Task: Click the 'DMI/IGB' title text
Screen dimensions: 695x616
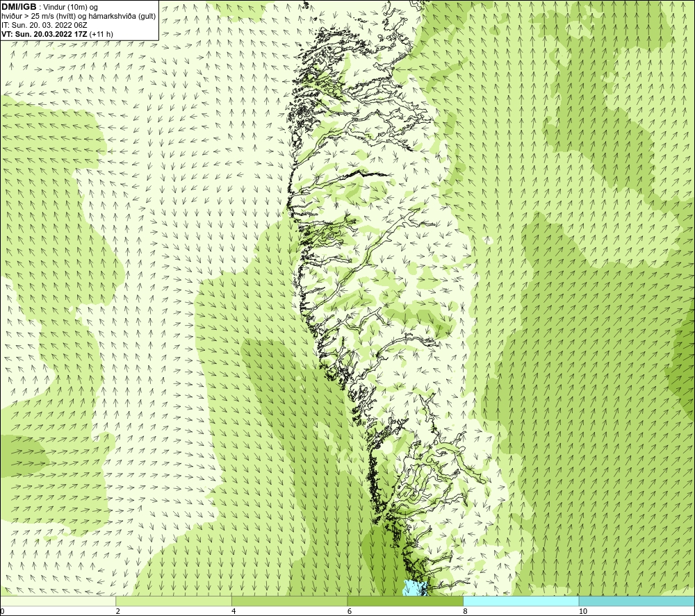Action: (19, 7)
